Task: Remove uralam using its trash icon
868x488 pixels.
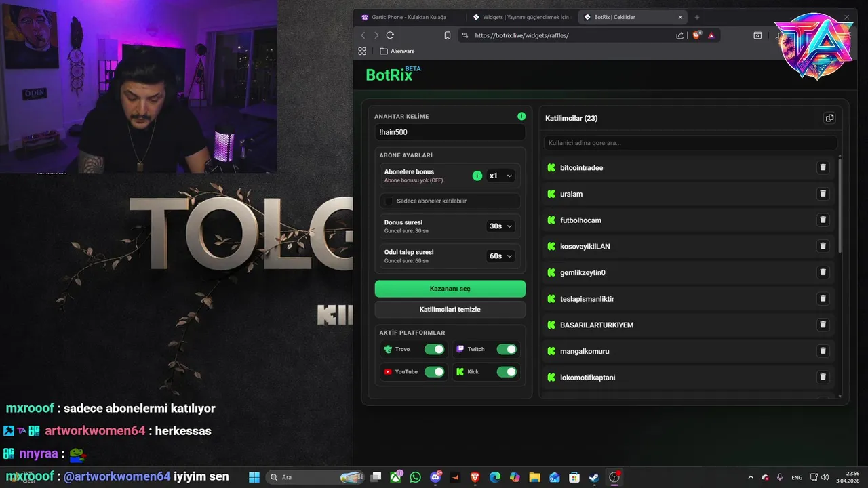Action: click(823, 194)
